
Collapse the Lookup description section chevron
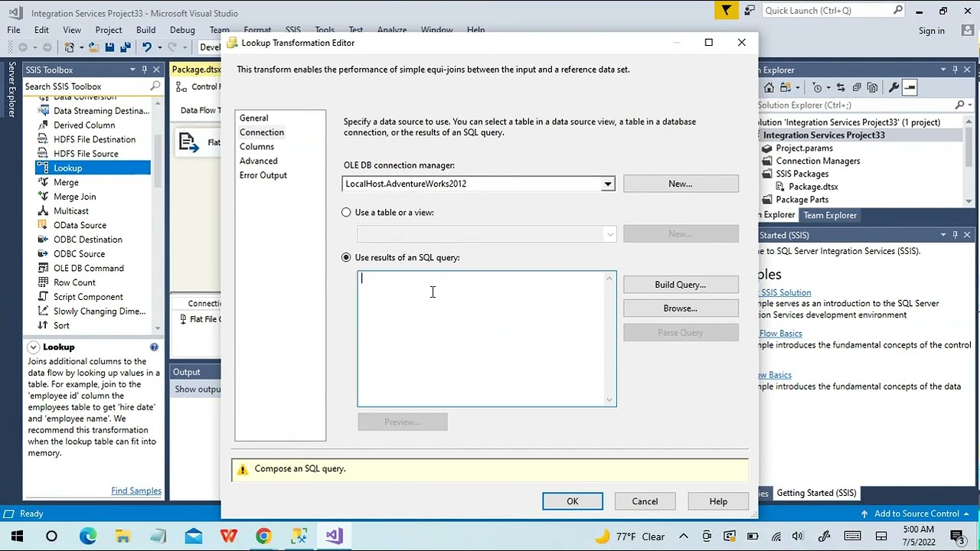33,347
